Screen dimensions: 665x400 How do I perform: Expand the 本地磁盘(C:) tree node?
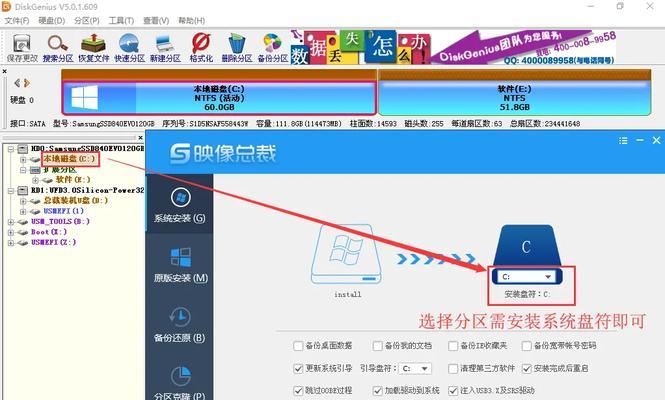(23, 159)
